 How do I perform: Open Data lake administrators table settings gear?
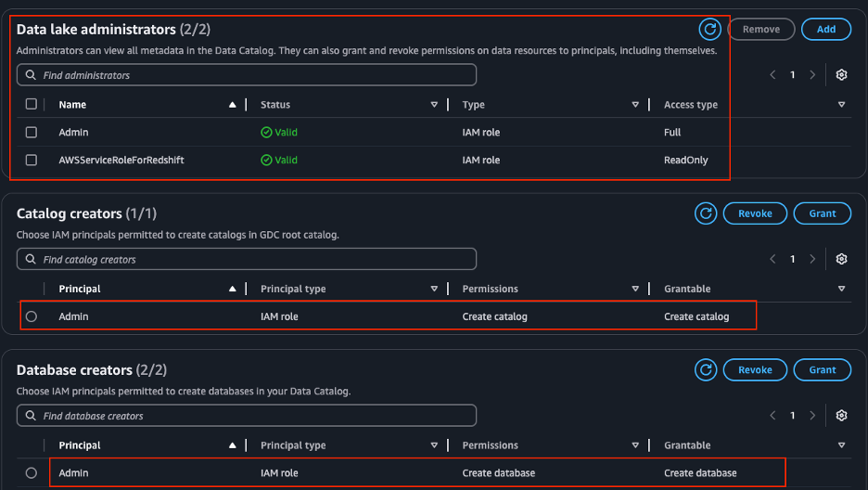pyautogui.click(x=841, y=75)
